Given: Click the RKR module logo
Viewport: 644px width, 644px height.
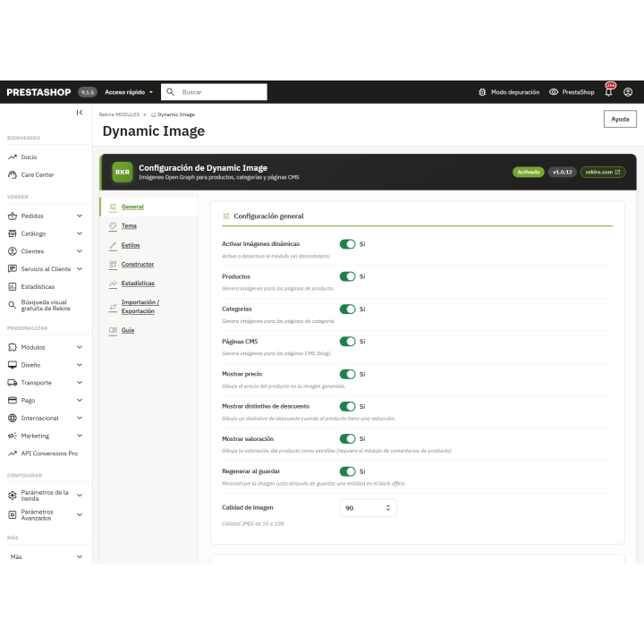Looking at the screenshot, I should (122, 172).
